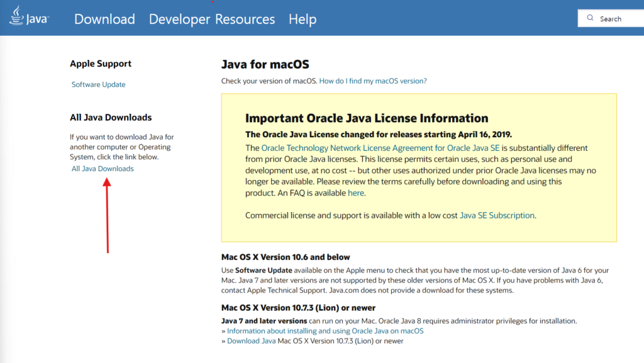Select the license changed April 16, 2019 line
Screen dimensions: 644x363
378,134
